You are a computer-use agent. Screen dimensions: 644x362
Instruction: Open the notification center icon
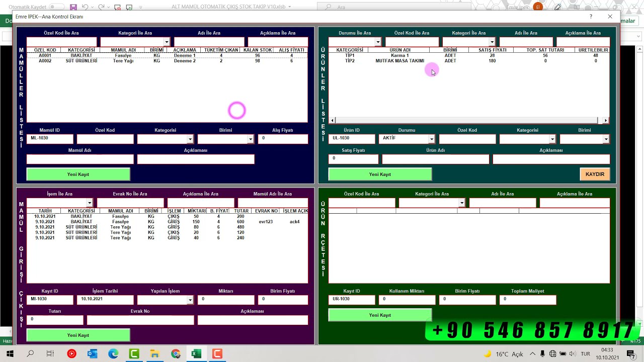(631, 354)
